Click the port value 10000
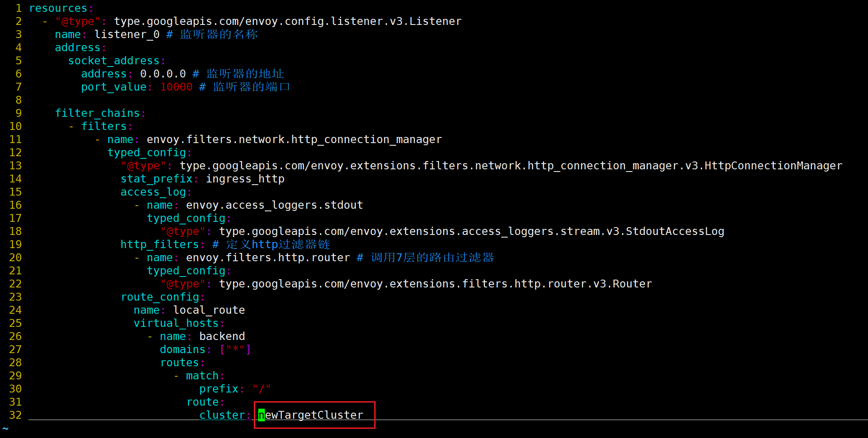The image size is (868, 438). (176, 87)
